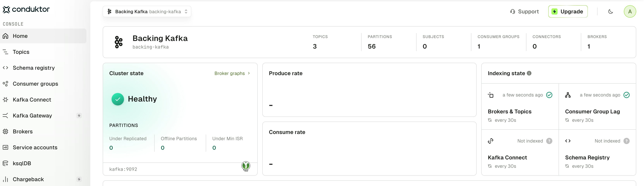
Task: Click the Kafka Connect plug icon
Action: [5, 100]
